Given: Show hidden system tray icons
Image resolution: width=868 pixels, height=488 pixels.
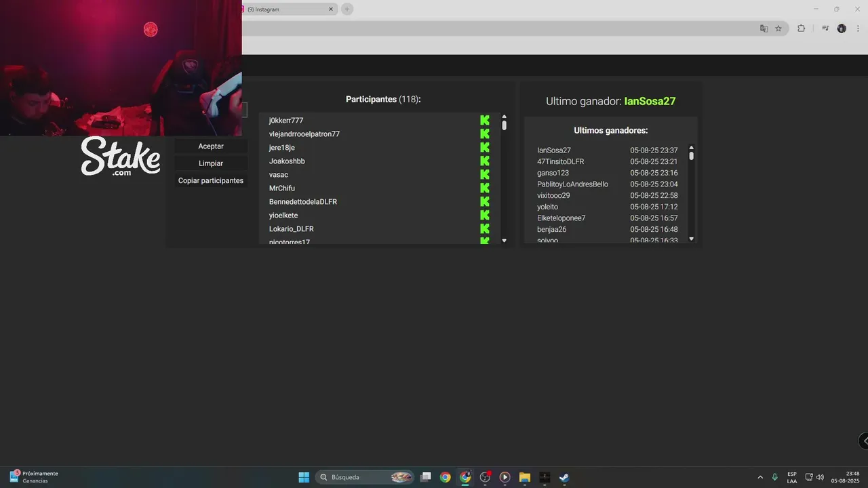Looking at the screenshot, I should click(x=759, y=477).
